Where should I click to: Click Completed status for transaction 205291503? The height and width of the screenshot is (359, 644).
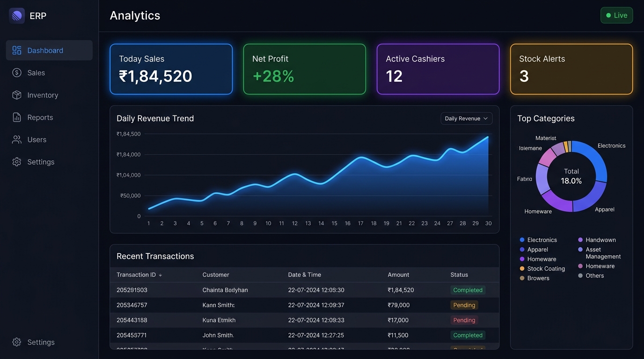click(x=468, y=290)
